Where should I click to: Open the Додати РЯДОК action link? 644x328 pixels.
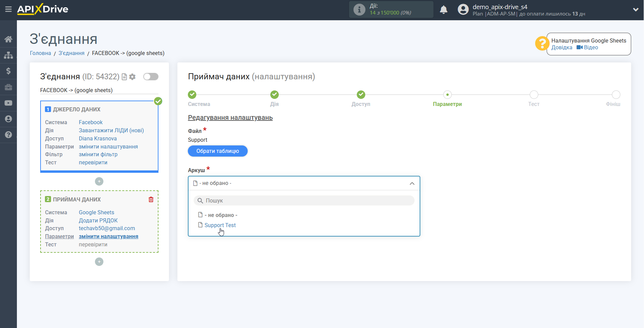point(98,221)
